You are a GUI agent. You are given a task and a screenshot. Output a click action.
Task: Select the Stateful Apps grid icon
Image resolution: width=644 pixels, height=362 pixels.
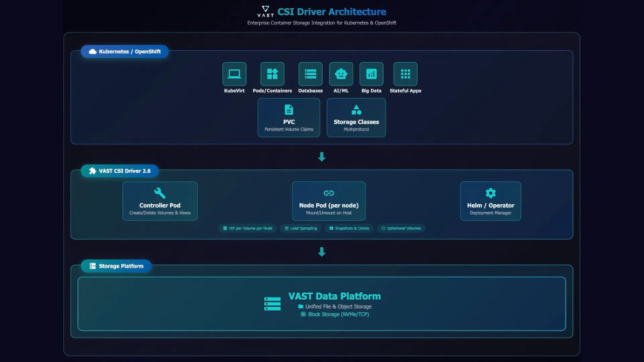(x=406, y=74)
